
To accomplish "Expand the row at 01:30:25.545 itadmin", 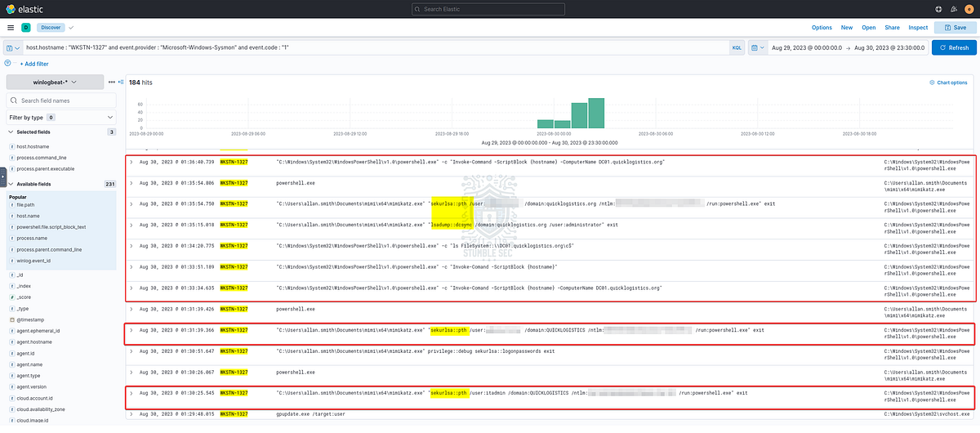I will (x=131, y=393).
